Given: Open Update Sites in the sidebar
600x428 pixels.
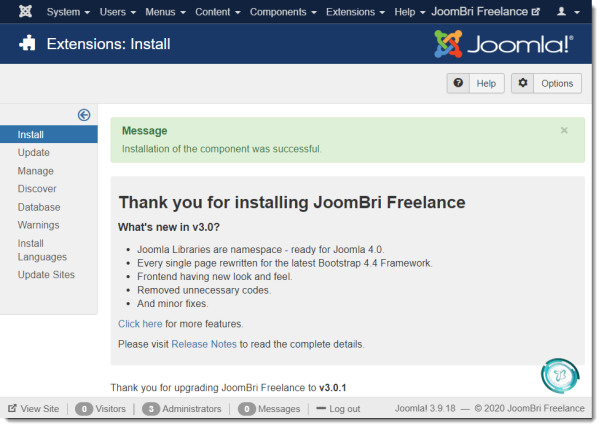Looking at the screenshot, I should coord(46,275).
